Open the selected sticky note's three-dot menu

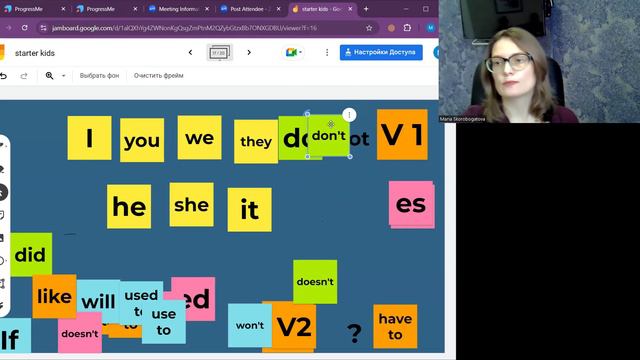click(x=349, y=115)
